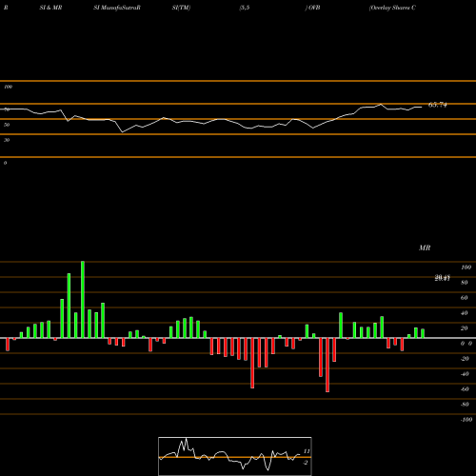This screenshot has width=476, height=476.
Task: Click the tallest green histogram bar
Action: (83, 300)
